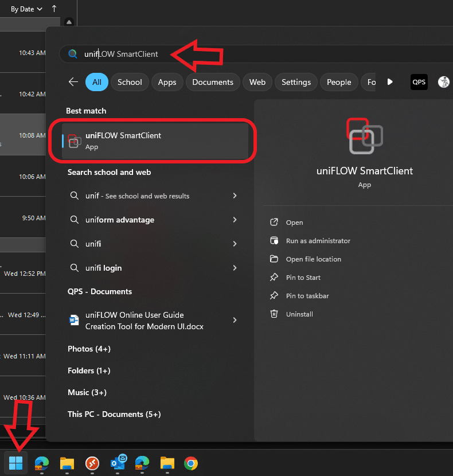453x476 pixels.
Task: Launch Google Chrome from the taskbar
Action: [x=191, y=463]
